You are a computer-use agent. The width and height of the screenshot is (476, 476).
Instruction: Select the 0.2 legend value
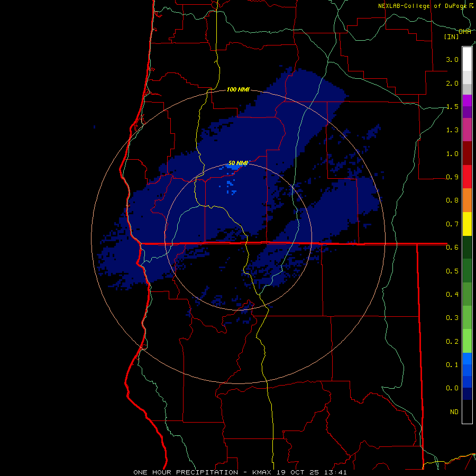tap(452, 341)
